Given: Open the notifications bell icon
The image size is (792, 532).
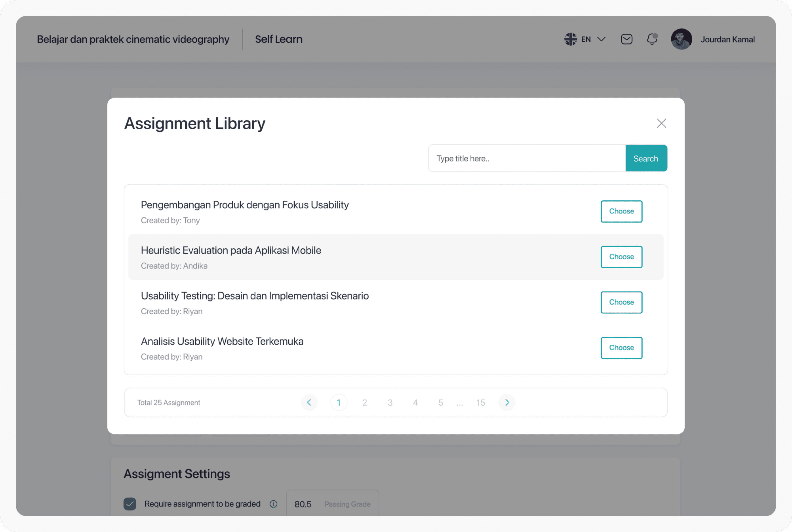Looking at the screenshot, I should click(x=652, y=39).
